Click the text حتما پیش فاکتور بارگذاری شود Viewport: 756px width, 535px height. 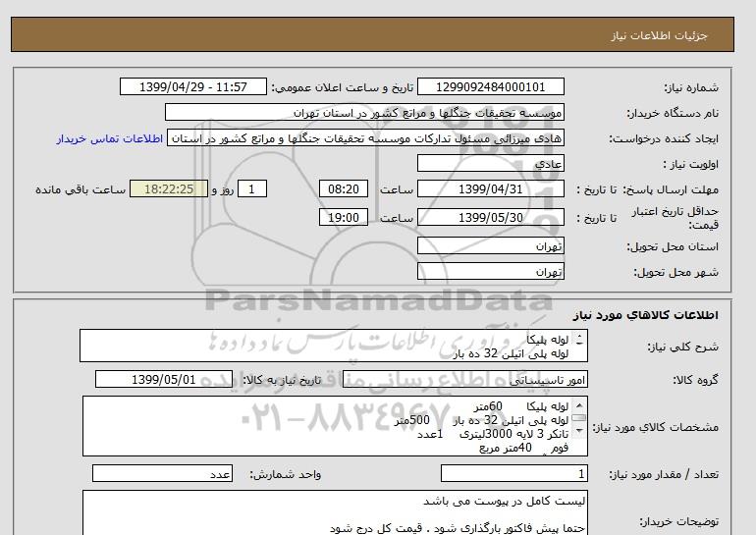(x=510, y=529)
